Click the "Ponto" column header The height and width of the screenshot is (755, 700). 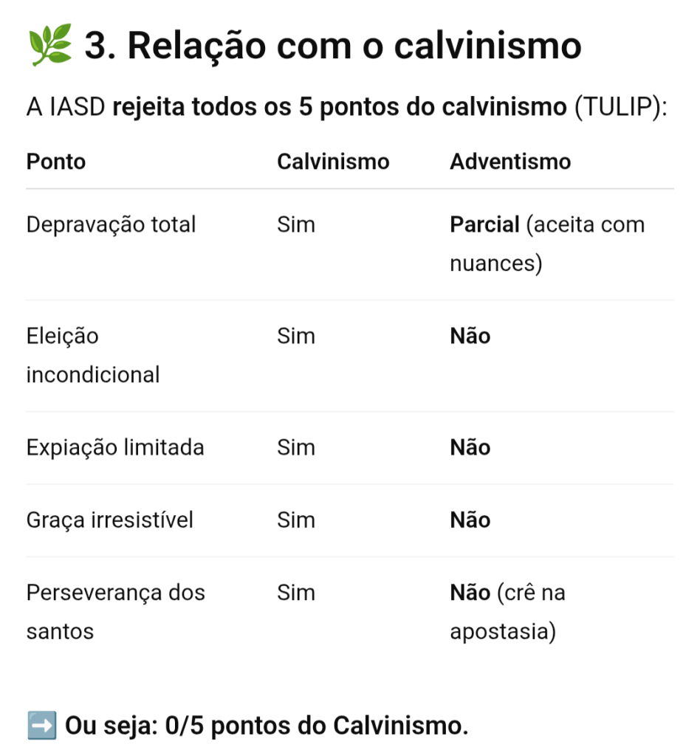point(56,162)
